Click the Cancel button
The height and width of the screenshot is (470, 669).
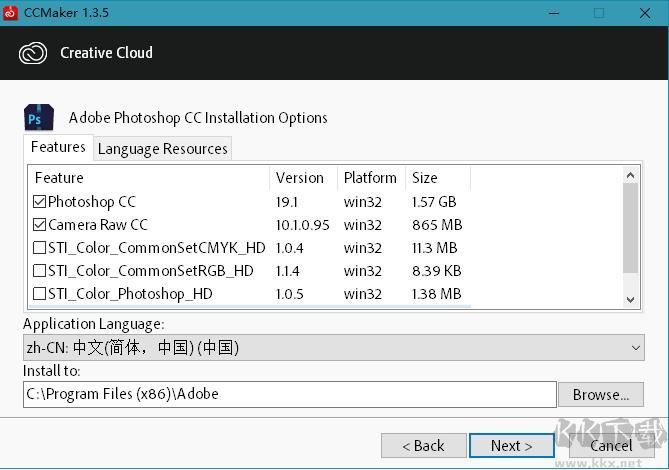pyautogui.click(x=611, y=445)
